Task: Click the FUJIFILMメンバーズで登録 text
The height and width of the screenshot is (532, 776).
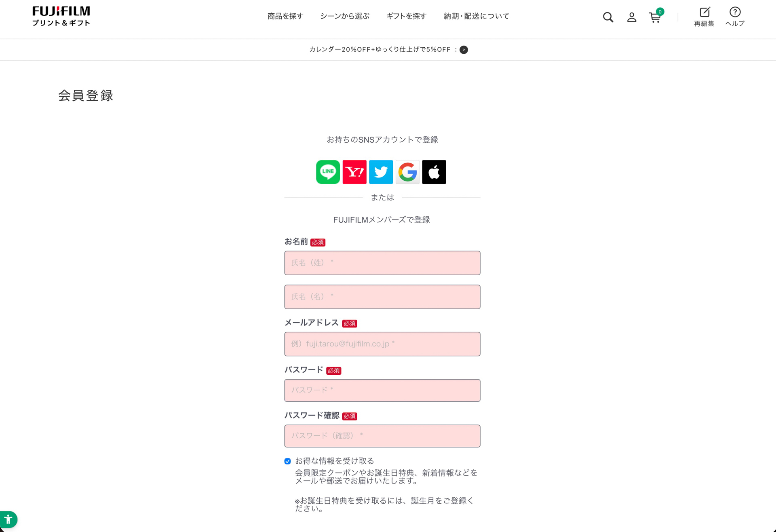Action: [x=382, y=220]
